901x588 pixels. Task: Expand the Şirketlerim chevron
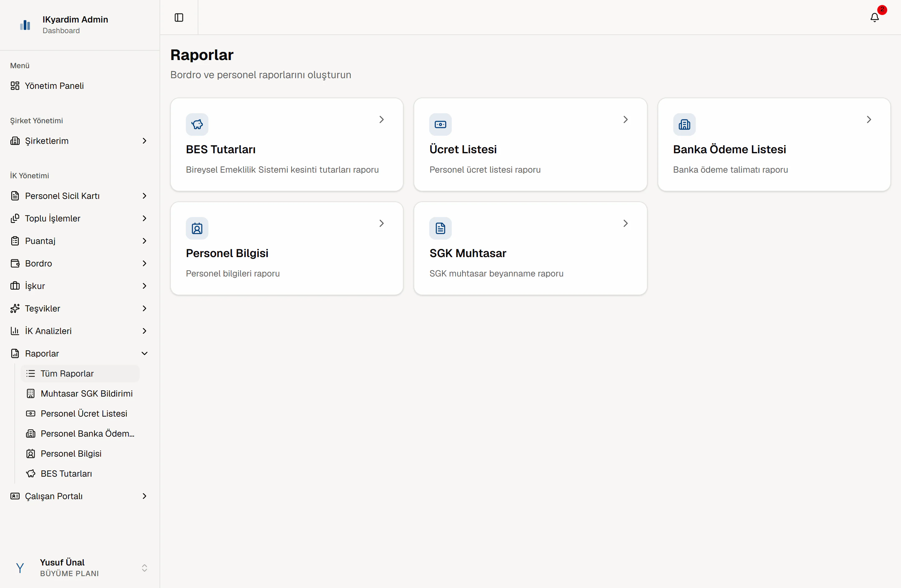144,141
